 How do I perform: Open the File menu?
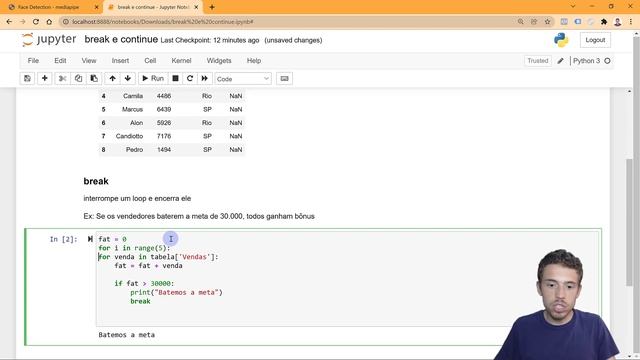pyautogui.click(x=33, y=60)
